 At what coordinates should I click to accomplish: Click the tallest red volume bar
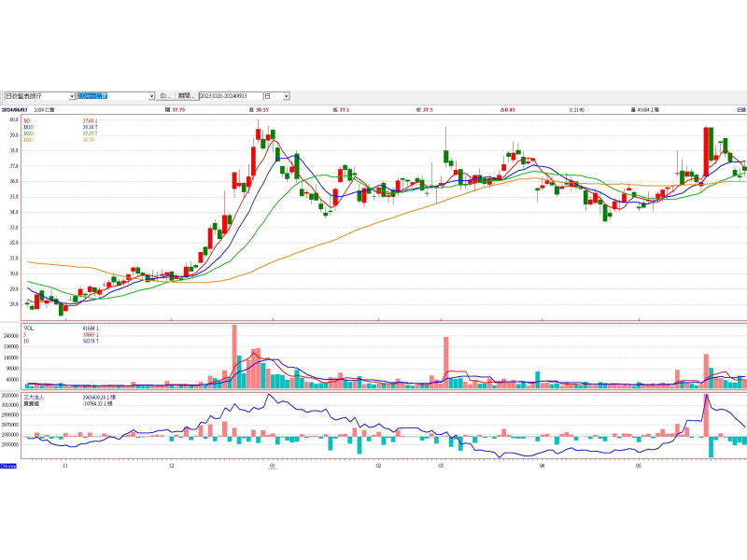tap(234, 356)
